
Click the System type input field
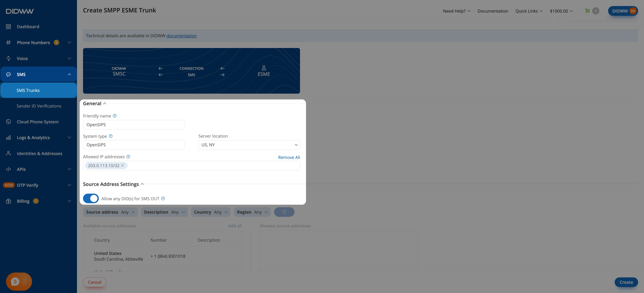pyautogui.click(x=134, y=145)
